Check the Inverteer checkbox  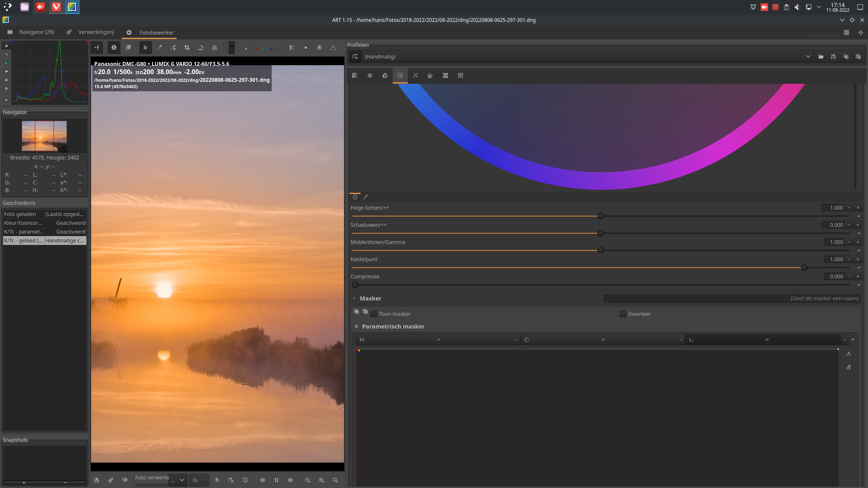point(623,314)
